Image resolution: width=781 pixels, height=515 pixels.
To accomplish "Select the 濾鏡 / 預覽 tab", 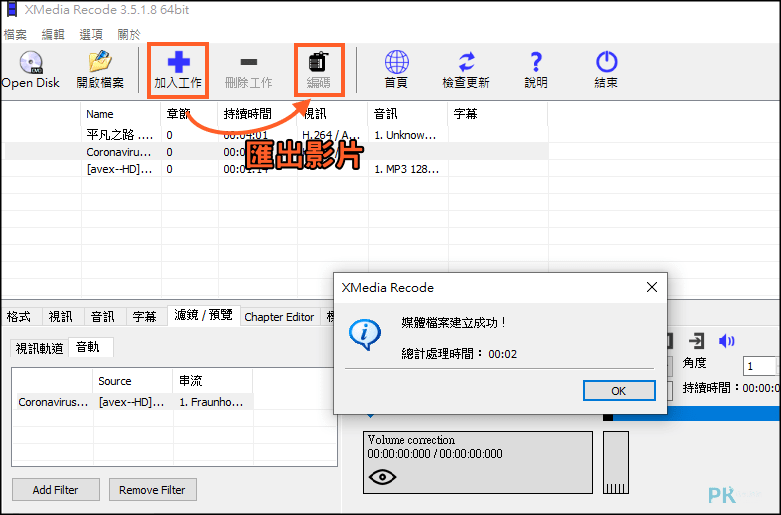I will coord(203,315).
